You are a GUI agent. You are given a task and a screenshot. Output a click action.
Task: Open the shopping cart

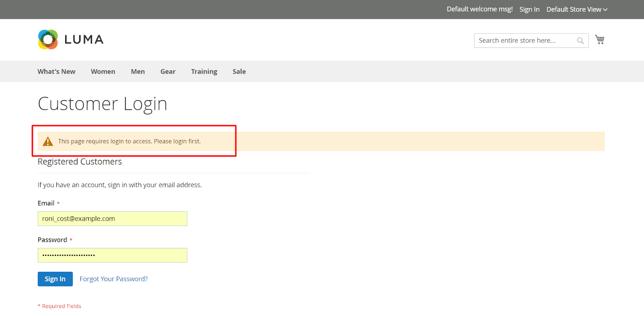[x=600, y=39]
